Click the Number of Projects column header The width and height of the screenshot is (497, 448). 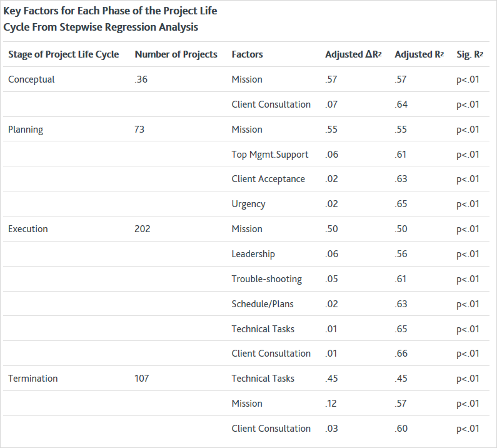tap(176, 54)
